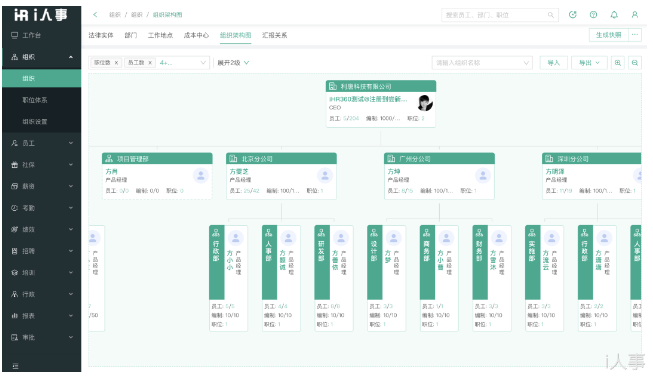This screenshot has width=653, height=378.
Task: Open the user profile icon
Action: (635, 15)
